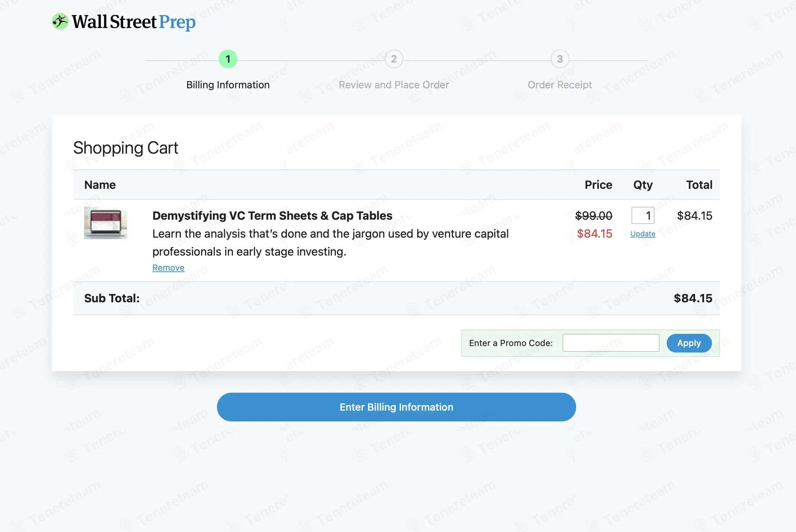
Task: Click the Shopping Cart heading
Action: [126, 148]
